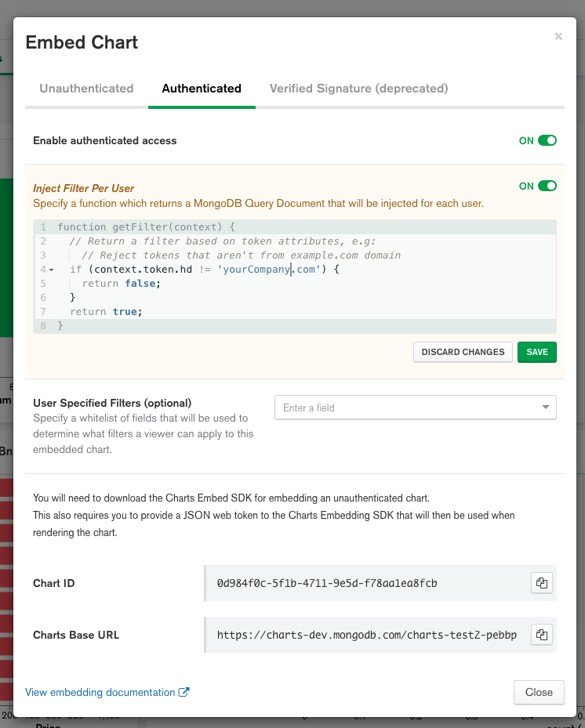Open View embedding documentation link
This screenshot has width=585, height=728.
click(100, 692)
